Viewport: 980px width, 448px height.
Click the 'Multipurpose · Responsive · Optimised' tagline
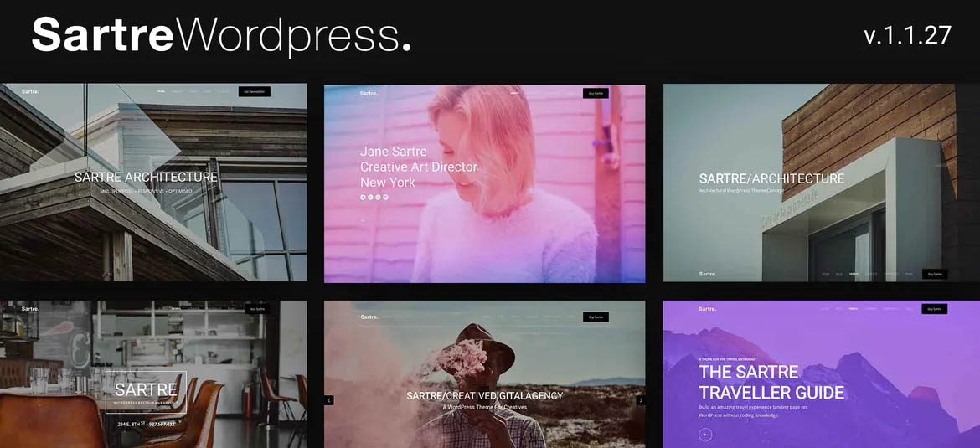147,191
